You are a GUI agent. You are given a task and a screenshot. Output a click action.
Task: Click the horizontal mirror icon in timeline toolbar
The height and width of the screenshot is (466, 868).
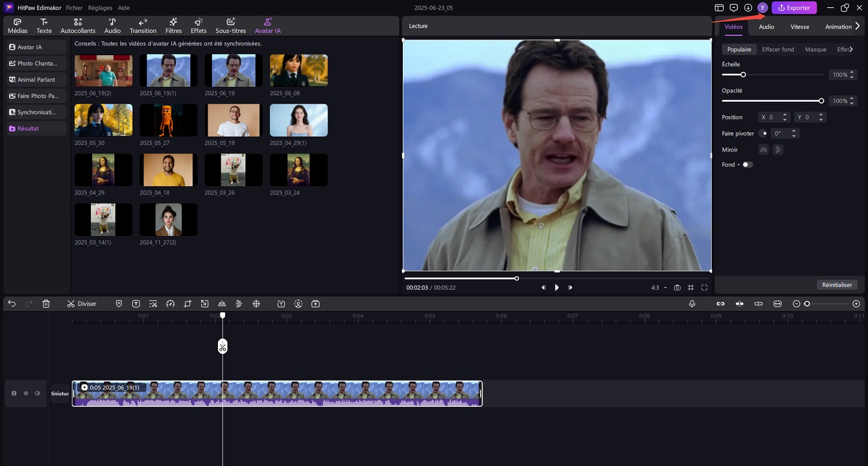coord(221,304)
